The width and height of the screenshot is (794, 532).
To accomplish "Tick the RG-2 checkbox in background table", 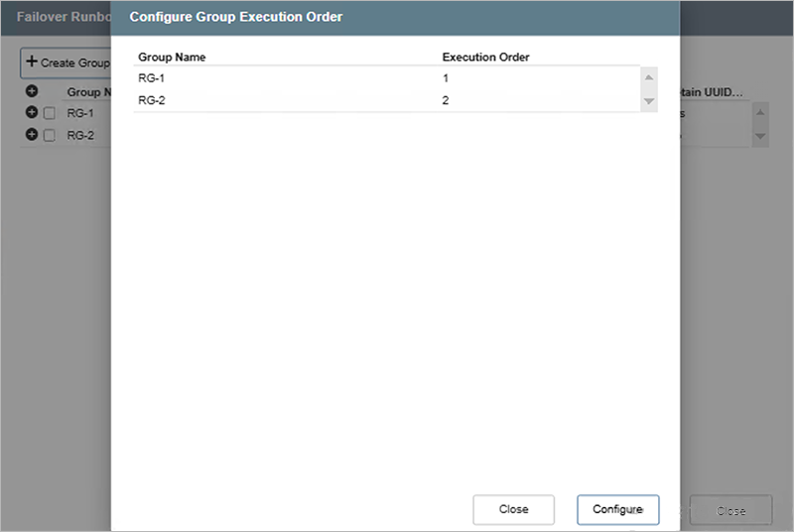I will (50, 136).
